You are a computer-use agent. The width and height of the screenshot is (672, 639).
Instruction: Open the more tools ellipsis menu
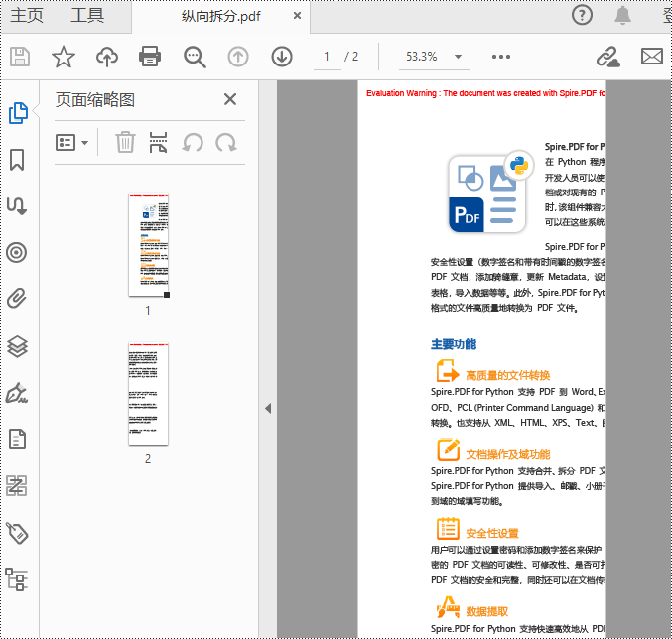pyautogui.click(x=501, y=57)
